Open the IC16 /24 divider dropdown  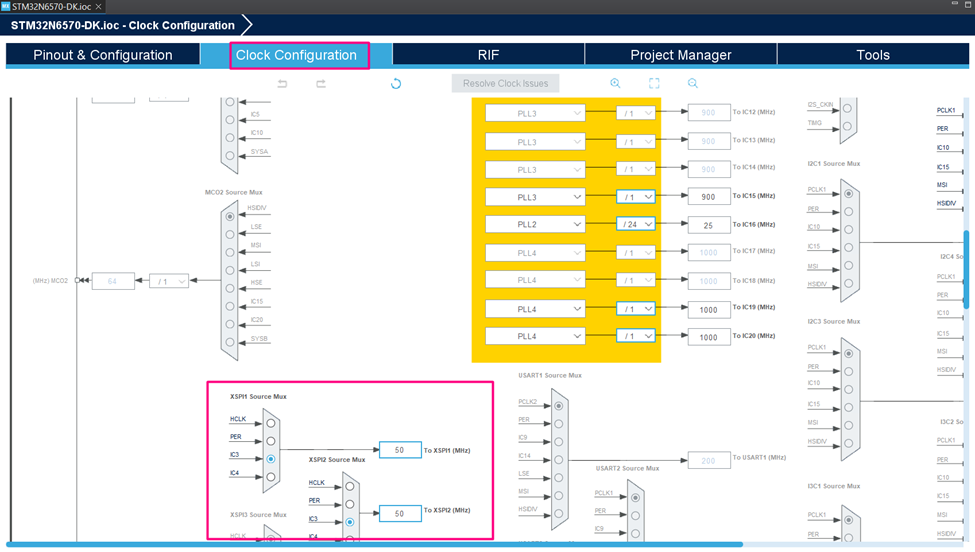tap(635, 224)
